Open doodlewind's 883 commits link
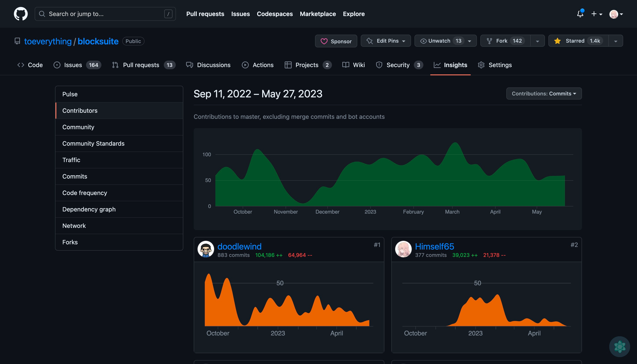The width and height of the screenshot is (637, 364). tap(234, 255)
